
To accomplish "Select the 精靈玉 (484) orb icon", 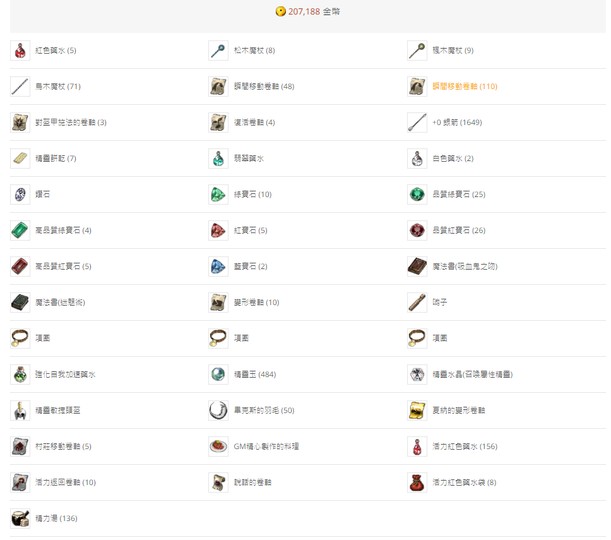I will tap(218, 375).
